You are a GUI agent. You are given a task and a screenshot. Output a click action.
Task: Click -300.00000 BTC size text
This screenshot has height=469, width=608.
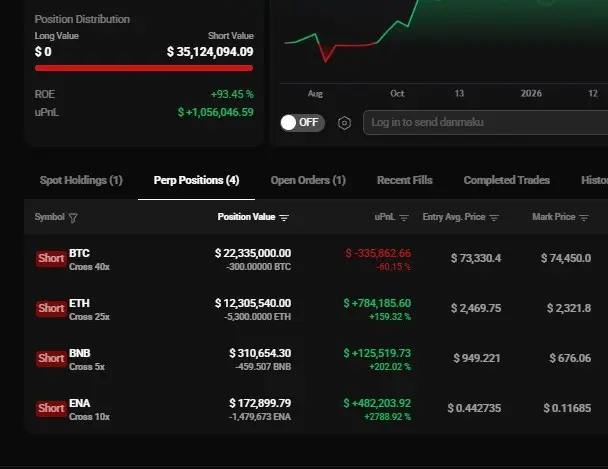[258, 267]
